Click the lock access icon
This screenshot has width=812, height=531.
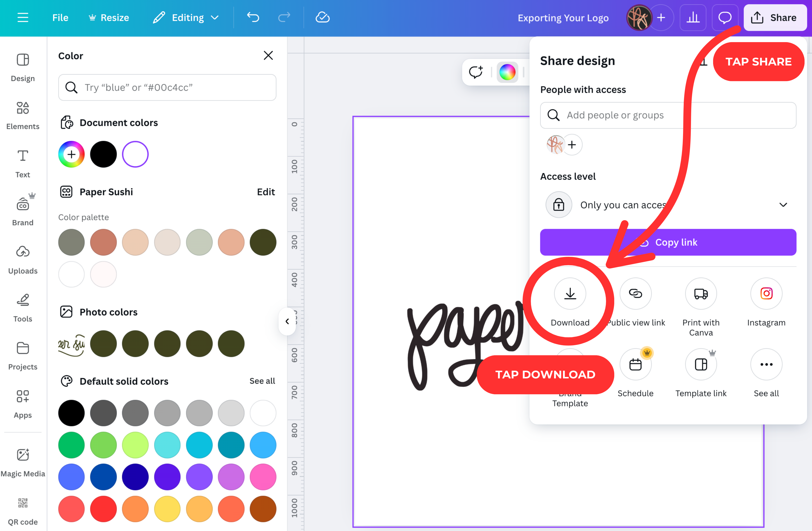pos(558,205)
